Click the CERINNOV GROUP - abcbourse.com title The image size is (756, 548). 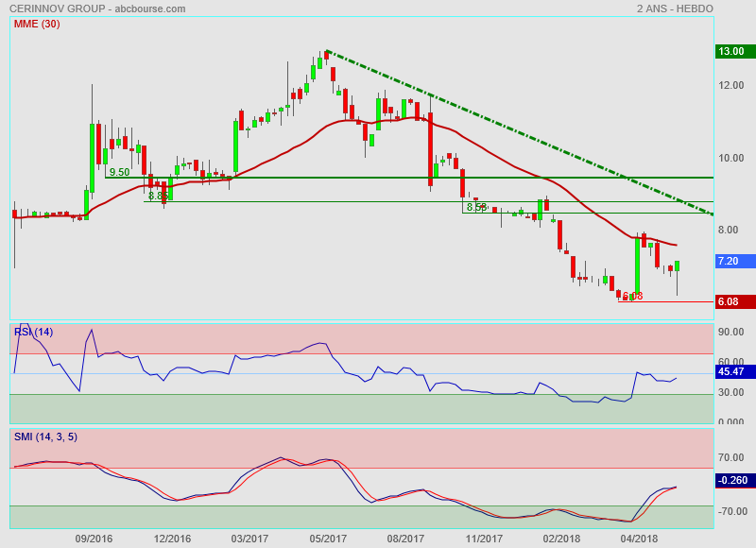[x=97, y=9]
